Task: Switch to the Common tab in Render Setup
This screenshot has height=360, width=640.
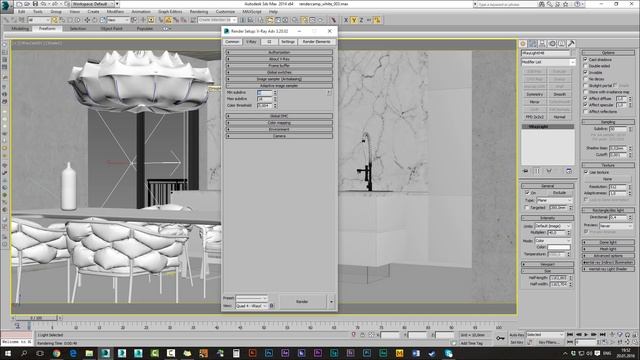Action: coord(232,42)
